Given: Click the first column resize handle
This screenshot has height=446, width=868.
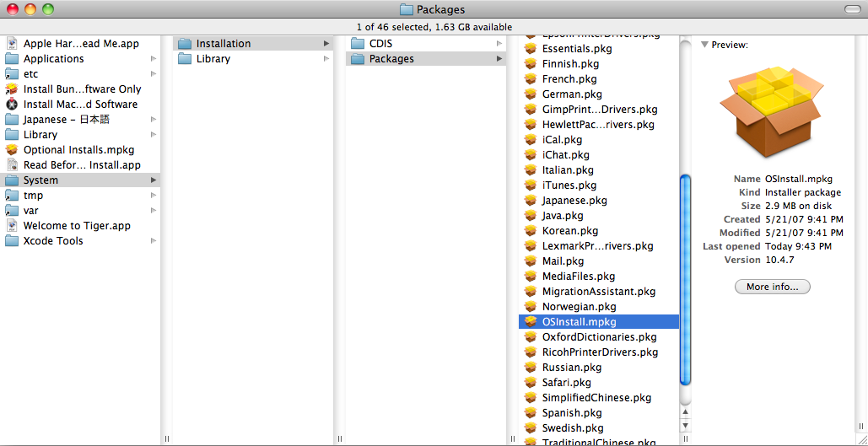Looking at the screenshot, I should coord(167,438).
